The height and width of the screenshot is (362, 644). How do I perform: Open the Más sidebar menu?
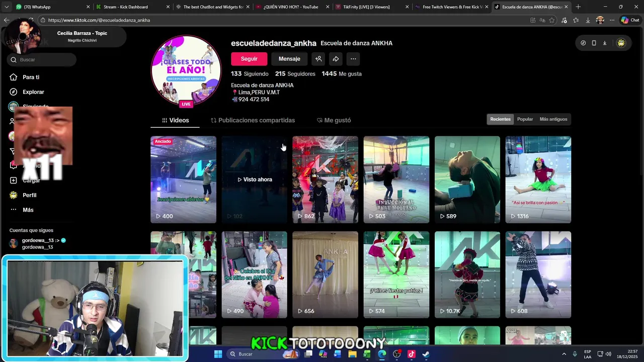(x=22, y=210)
